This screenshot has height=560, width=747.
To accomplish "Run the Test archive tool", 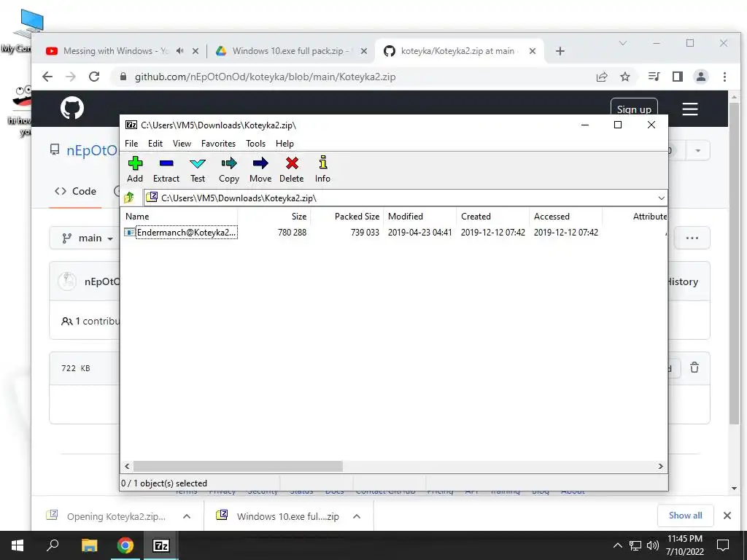I will tap(197, 169).
